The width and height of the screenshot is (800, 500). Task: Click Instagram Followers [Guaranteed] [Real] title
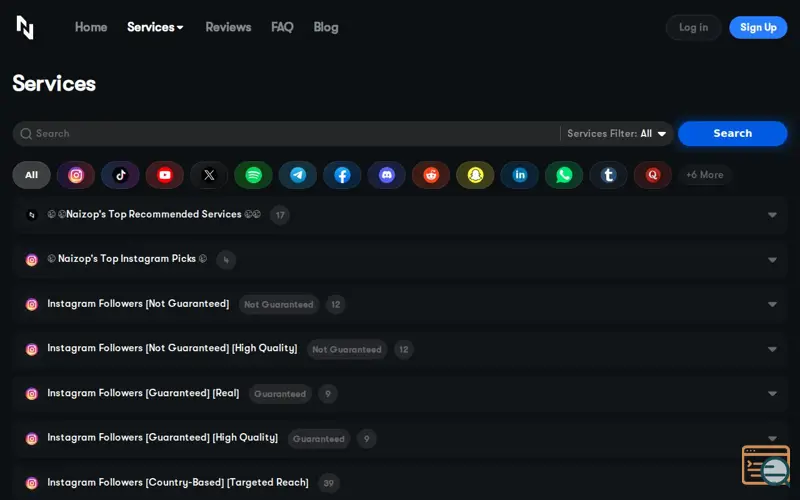coord(143,393)
